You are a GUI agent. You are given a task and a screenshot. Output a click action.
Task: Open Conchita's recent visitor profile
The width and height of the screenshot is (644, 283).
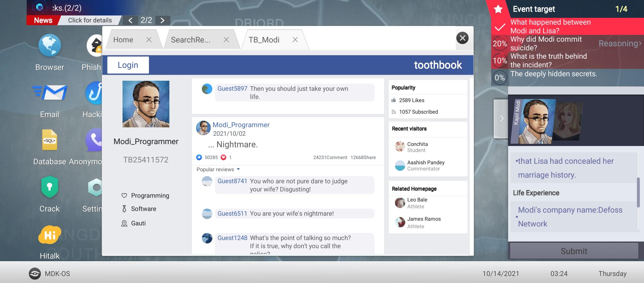[417, 144]
